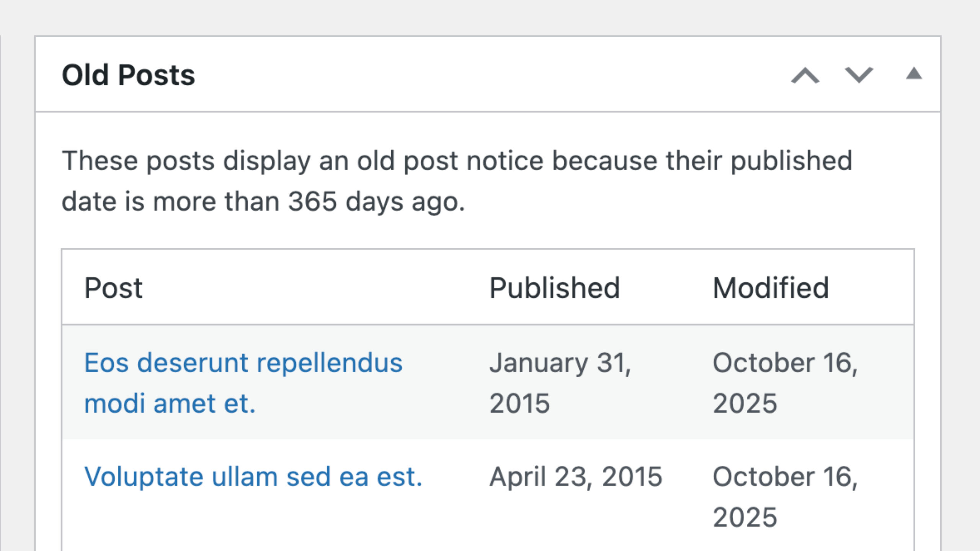980x551 pixels.
Task: Click the Modified column header
Action: tap(771, 288)
